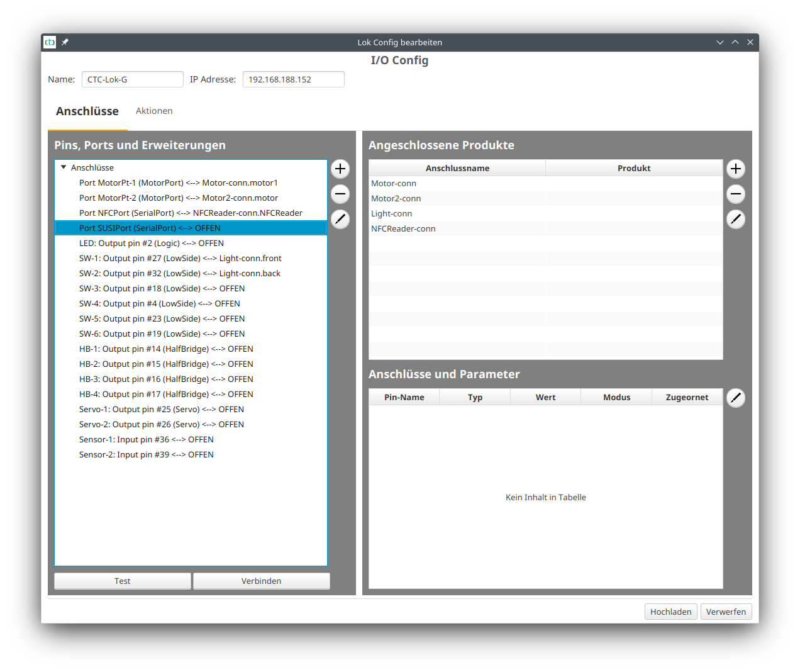Click the app logo in title bar
The height and width of the screenshot is (672, 800).
(x=50, y=42)
